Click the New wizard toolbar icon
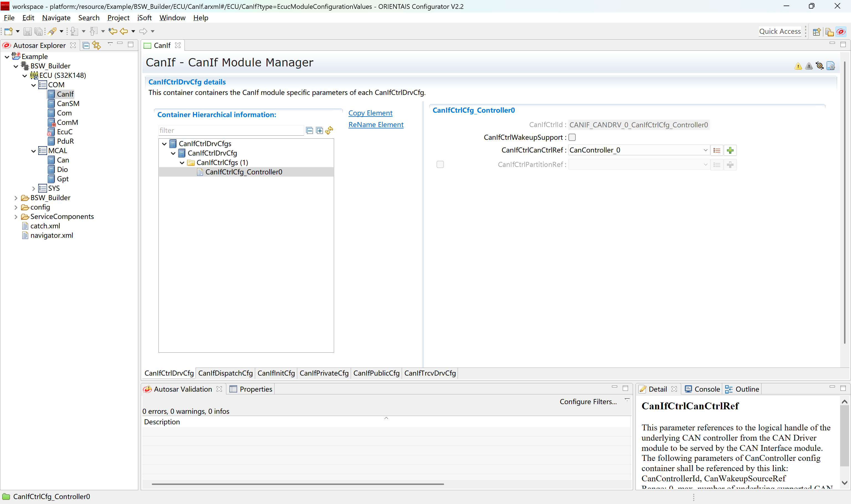The height and width of the screenshot is (504, 851). click(x=9, y=31)
